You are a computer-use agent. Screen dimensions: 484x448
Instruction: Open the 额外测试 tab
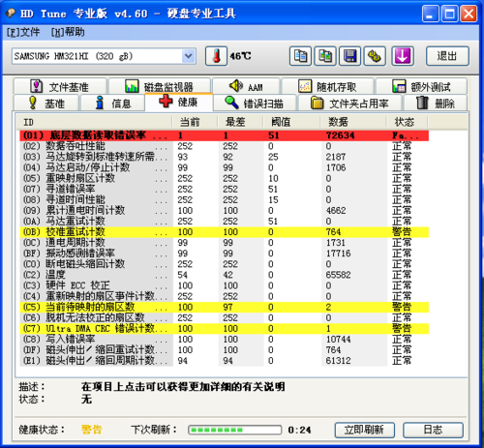click(421, 86)
